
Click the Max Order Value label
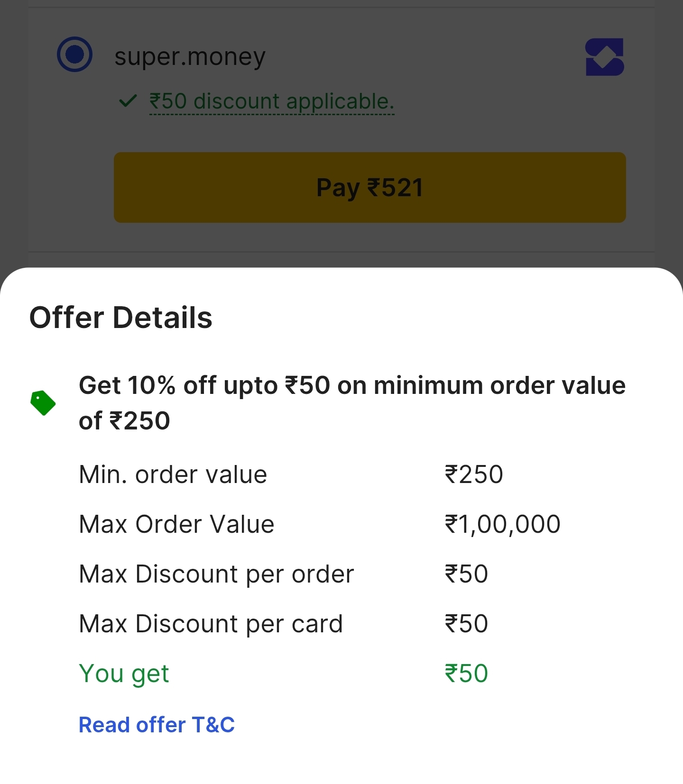pyautogui.click(x=176, y=524)
